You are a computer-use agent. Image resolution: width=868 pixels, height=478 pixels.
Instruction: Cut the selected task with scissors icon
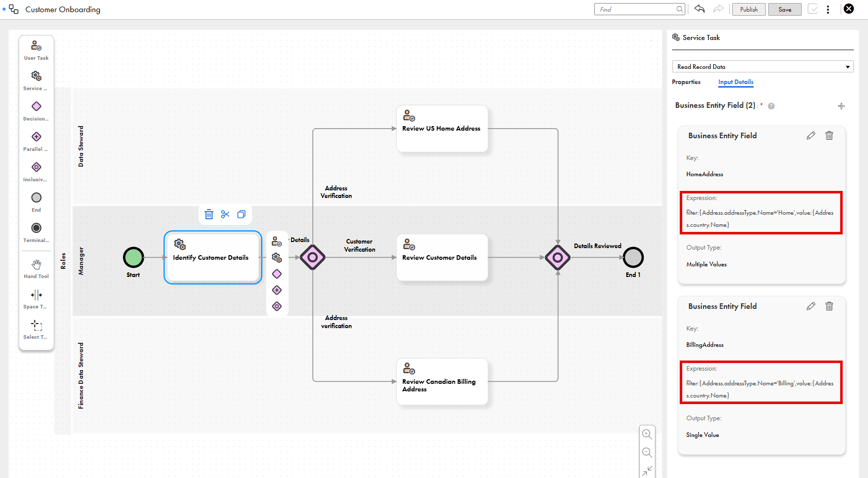(225, 214)
